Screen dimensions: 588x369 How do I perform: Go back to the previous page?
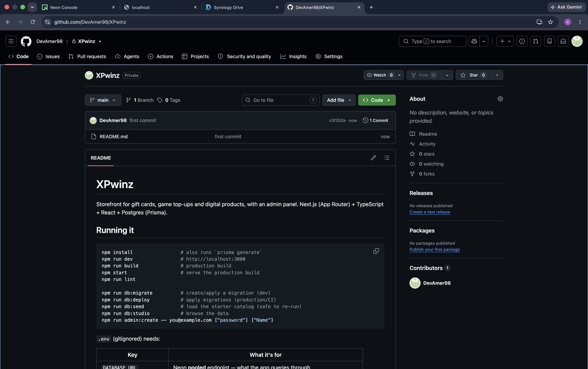coord(8,22)
